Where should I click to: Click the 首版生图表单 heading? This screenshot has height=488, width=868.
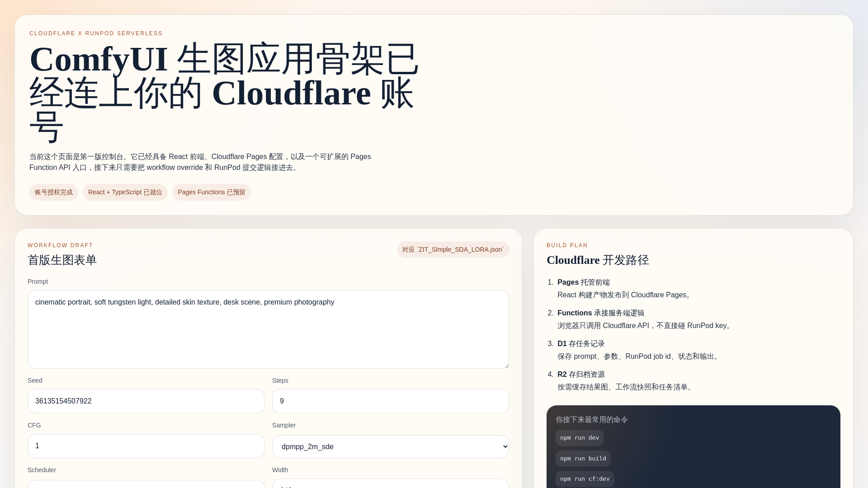click(62, 260)
